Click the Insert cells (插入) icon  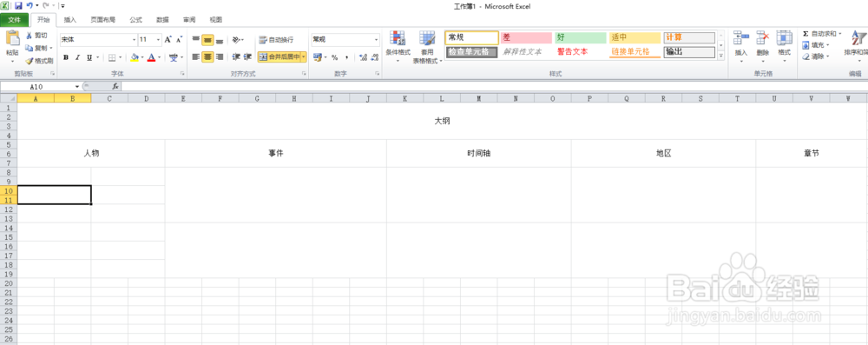pos(740,38)
